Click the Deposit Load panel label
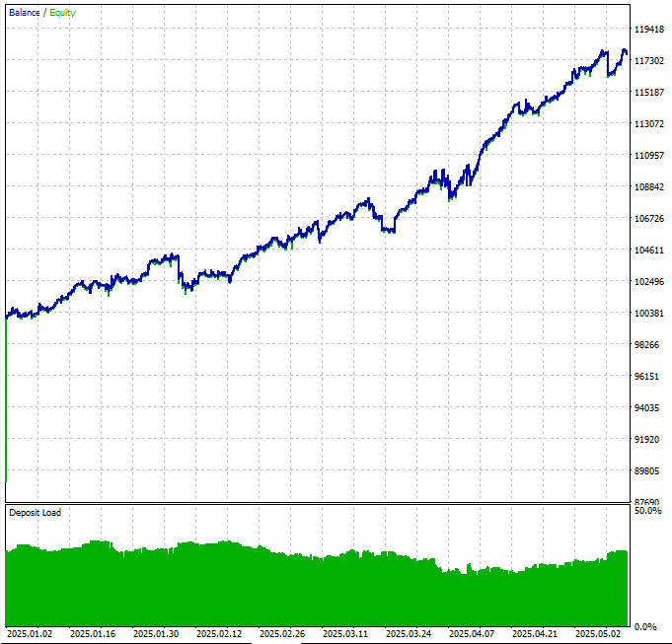The width and height of the screenshot is (672, 644). coord(36,512)
